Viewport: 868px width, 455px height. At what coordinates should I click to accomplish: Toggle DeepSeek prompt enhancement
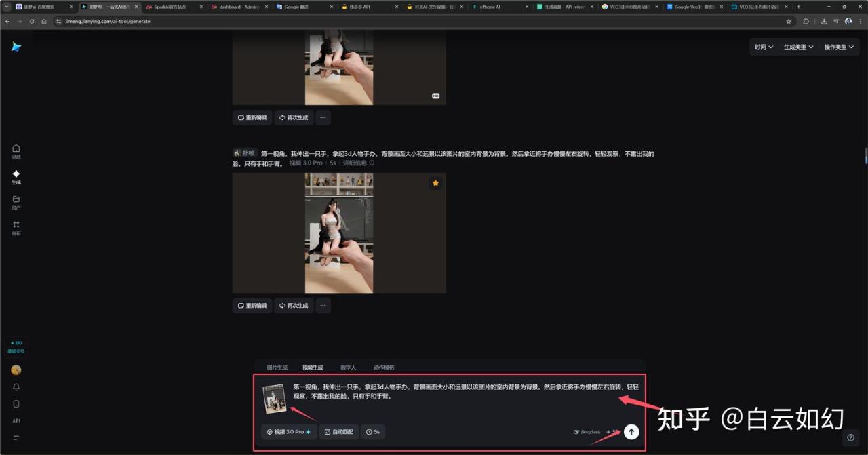coord(587,432)
